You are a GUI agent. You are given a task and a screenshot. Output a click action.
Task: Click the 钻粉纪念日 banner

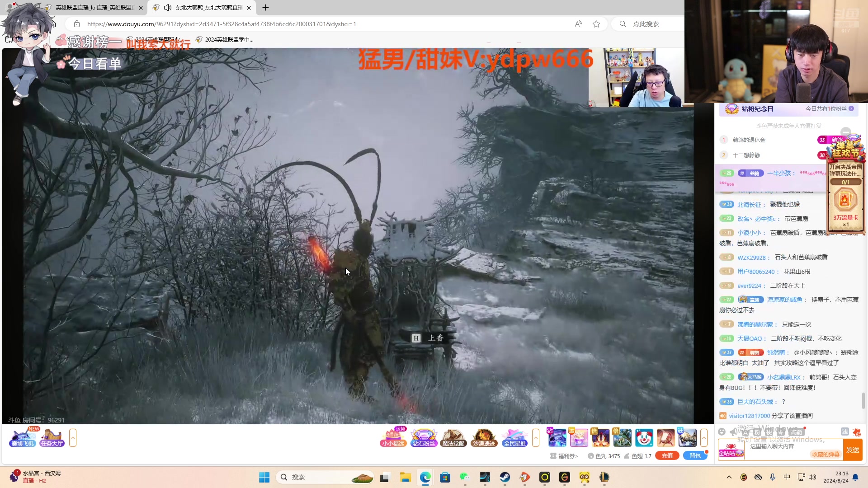788,109
